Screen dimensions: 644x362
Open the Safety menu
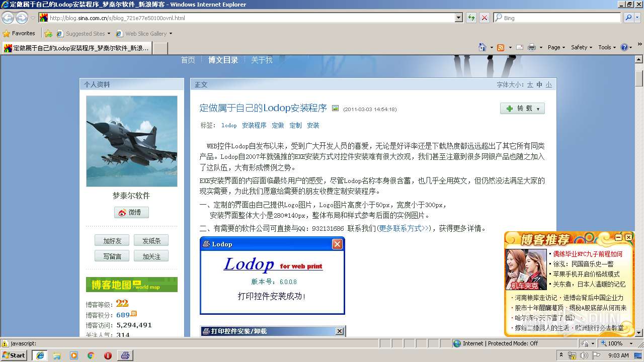tap(582, 47)
